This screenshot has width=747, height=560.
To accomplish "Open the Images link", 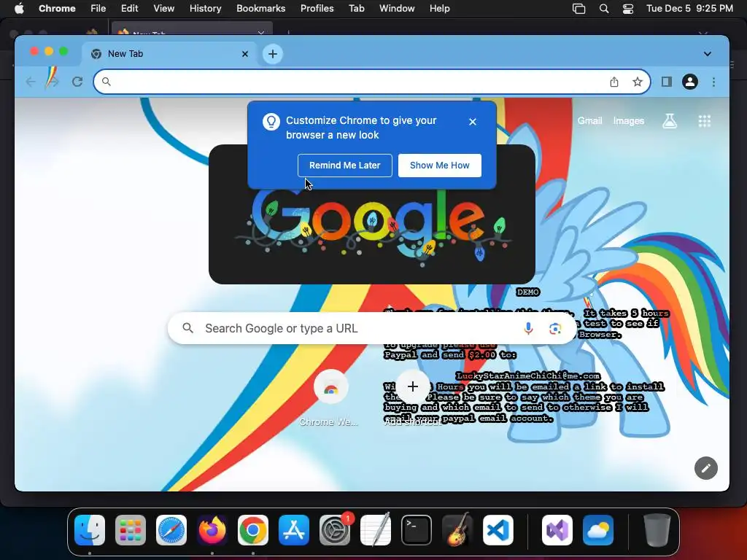I will [x=629, y=121].
